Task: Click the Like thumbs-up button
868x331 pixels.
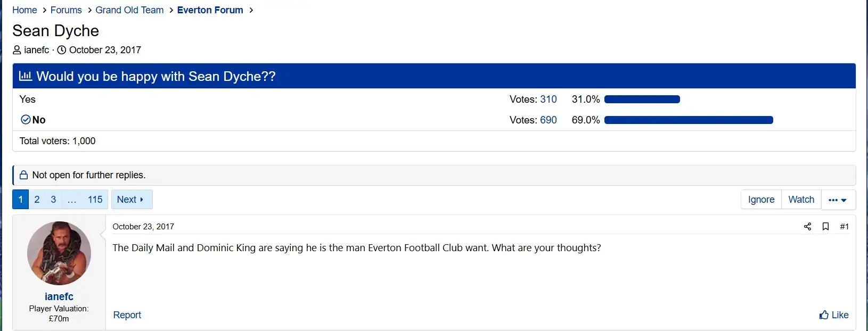Action: pyautogui.click(x=834, y=315)
